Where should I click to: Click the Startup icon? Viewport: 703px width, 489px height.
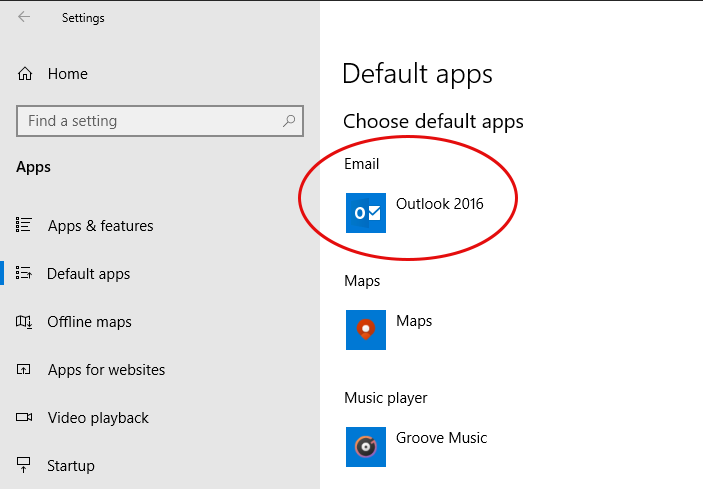[x=23, y=465]
